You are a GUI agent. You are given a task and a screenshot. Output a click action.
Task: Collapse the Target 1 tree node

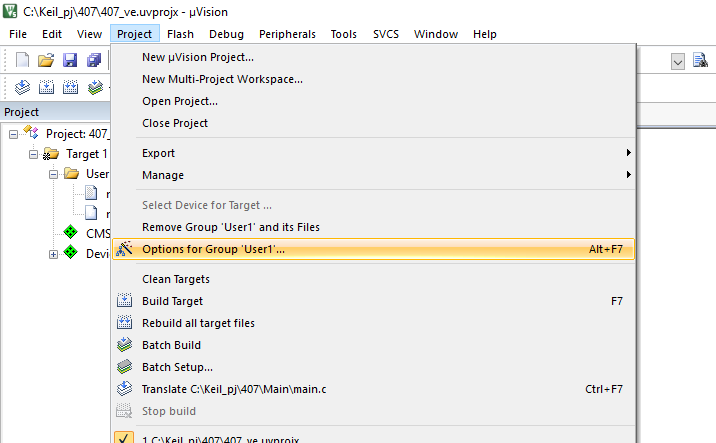point(33,154)
